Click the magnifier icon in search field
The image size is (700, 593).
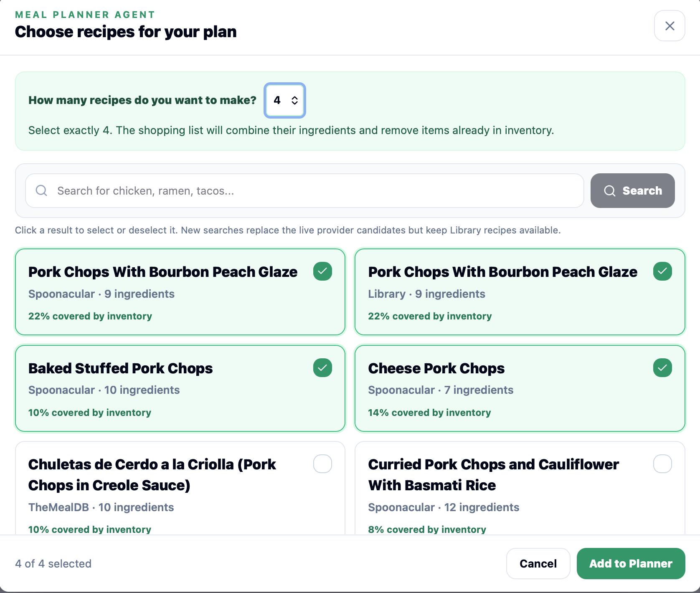point(41,190)
